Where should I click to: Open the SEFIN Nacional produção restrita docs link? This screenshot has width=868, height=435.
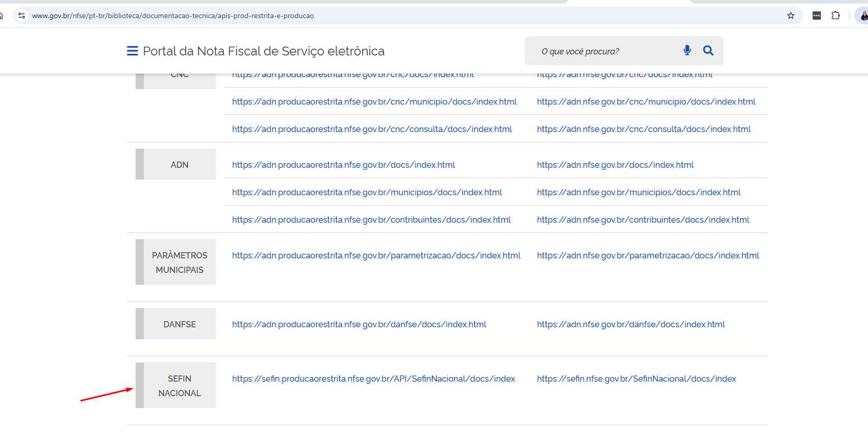pos(373,379)
